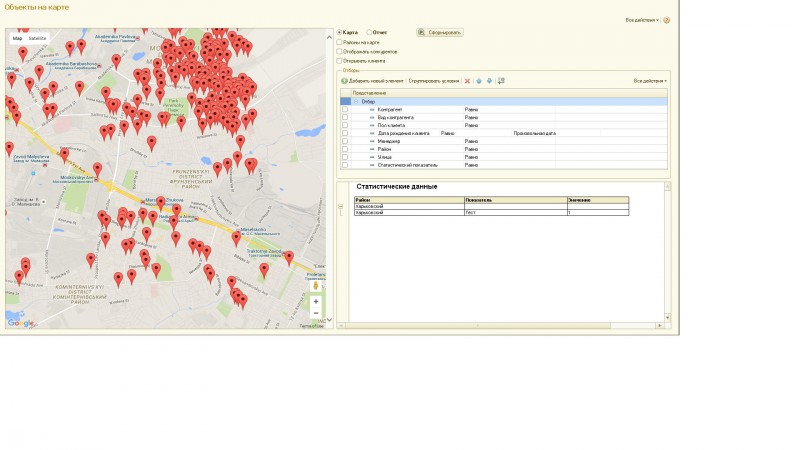Open Все действия dropdown in filter toolbar
The width and height of the screenshot is (800, 450).
click(650, 80)
